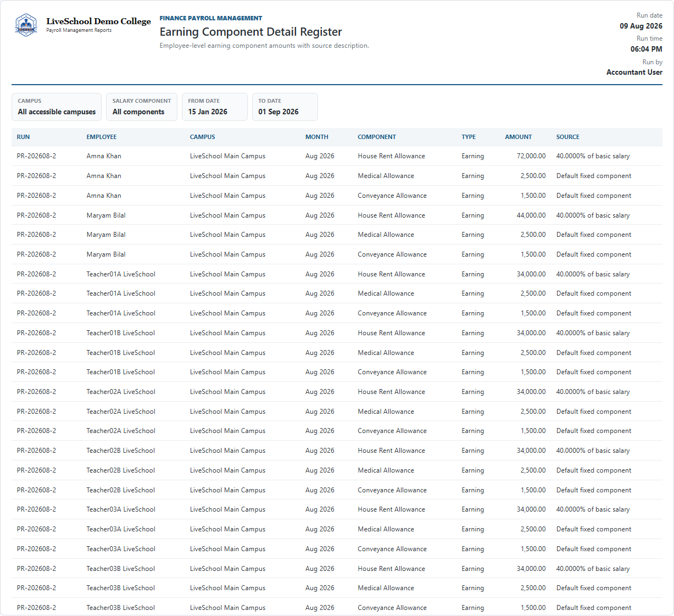This screenshot has width=674, height=616.
Task: Click Earning type in Teacher01A's House Rent row
Action: (473, 274)
